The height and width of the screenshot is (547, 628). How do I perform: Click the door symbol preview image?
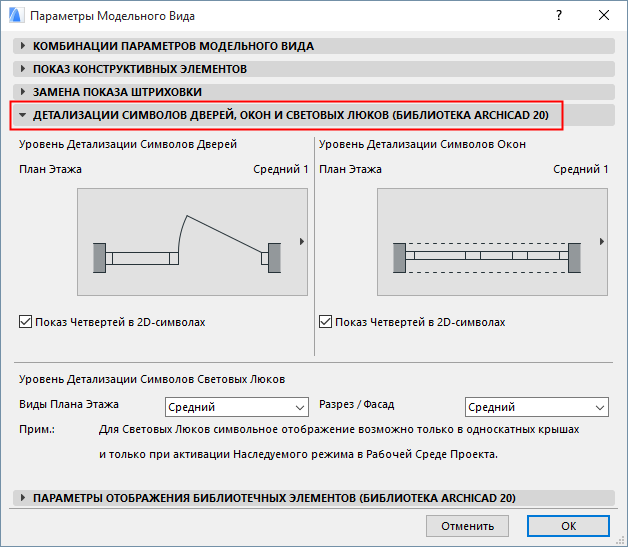click(x=192, y=242)
